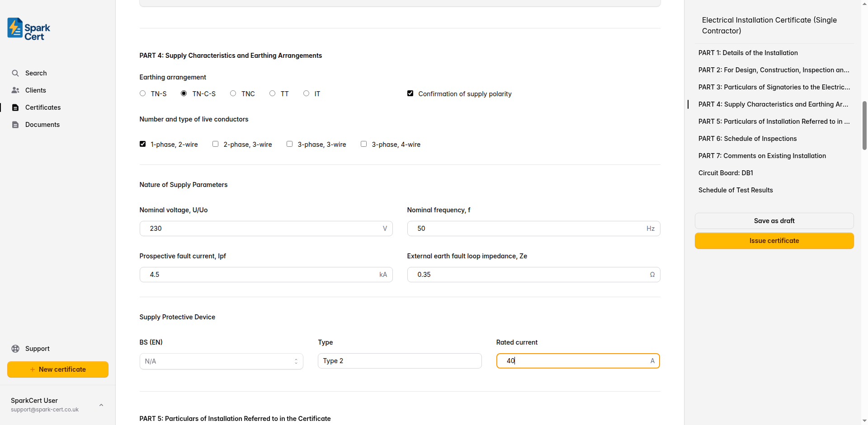The image size is (868, 425).
Task: Click the plus icon on New certificate
Action: 33,369
